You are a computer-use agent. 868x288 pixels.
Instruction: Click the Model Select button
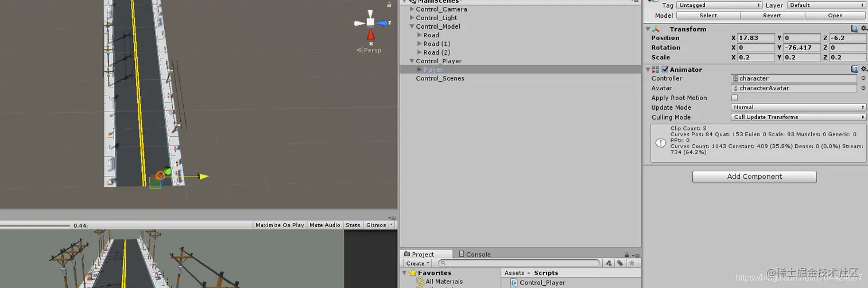708,16
